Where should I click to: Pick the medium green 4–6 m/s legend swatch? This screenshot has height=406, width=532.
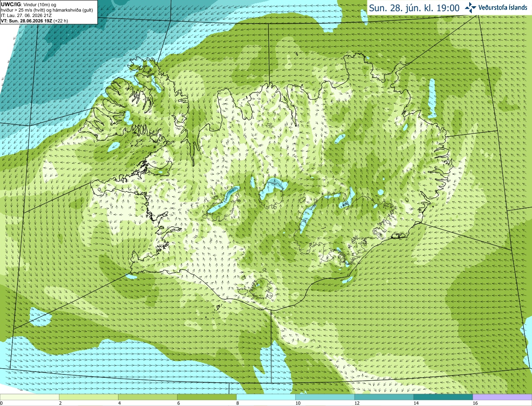click(x=148, y=397)
